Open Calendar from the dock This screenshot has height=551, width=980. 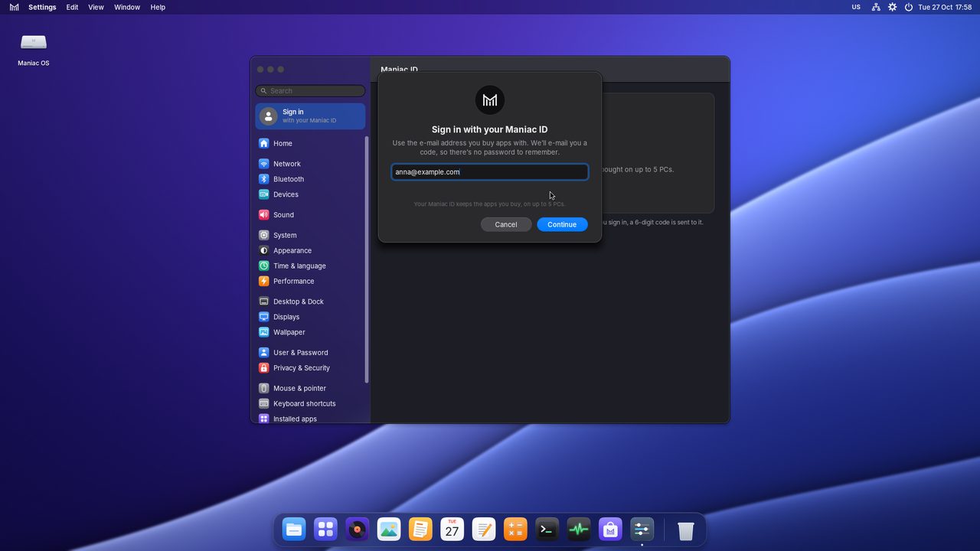(452, 530)
